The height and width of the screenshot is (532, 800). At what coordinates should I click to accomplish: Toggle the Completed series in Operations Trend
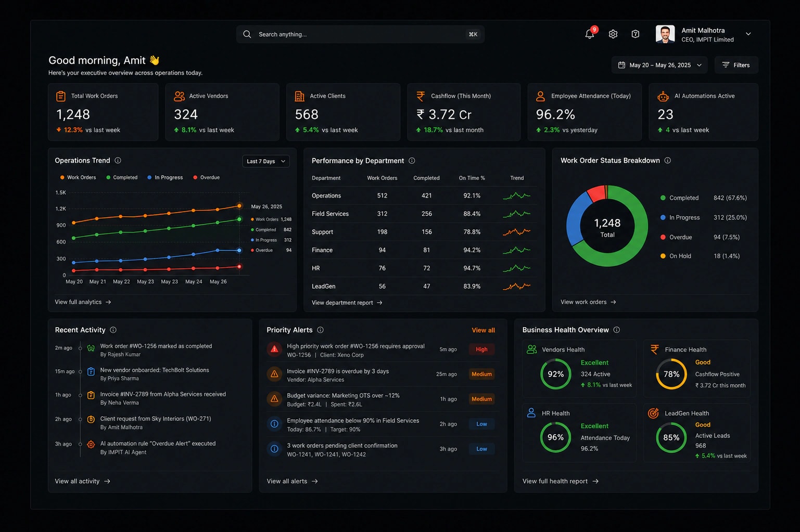122,177
